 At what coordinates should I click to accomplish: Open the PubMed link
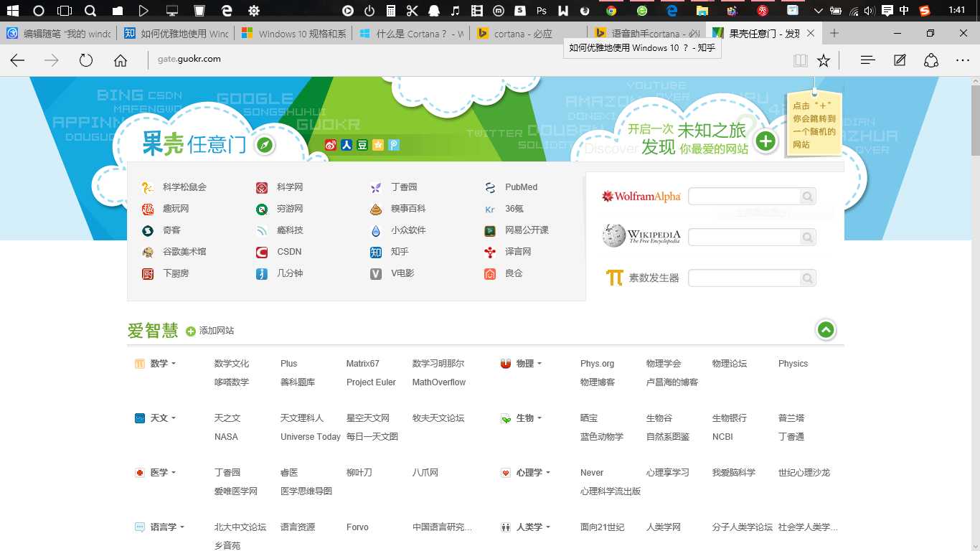tap(521, 187)
